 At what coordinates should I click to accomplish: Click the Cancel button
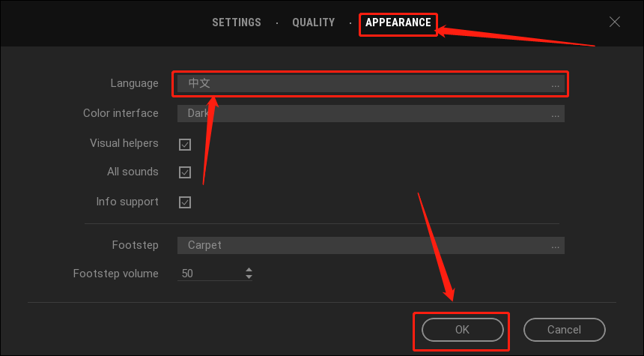(565, 330)
